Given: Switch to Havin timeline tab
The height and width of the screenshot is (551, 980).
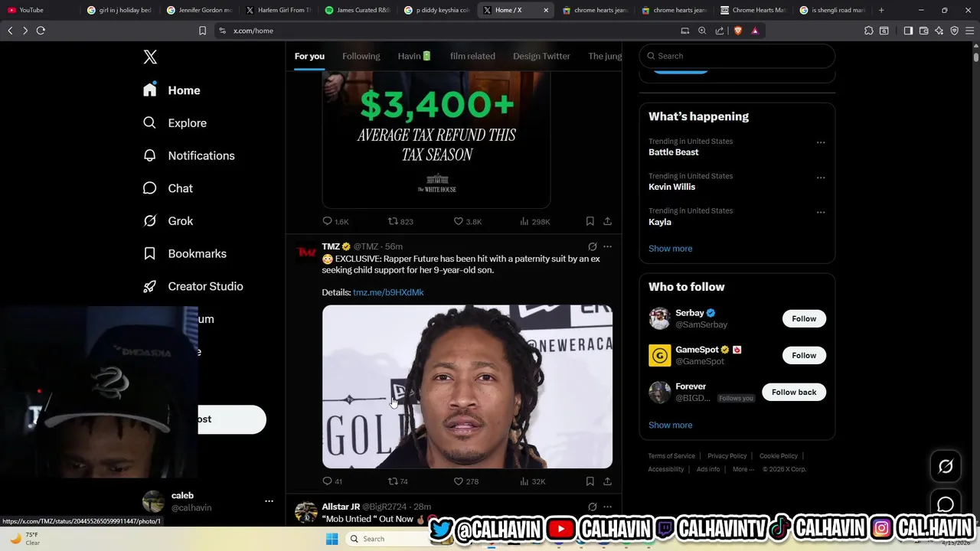Looking at the screenshot, I should tap(414, 56).
